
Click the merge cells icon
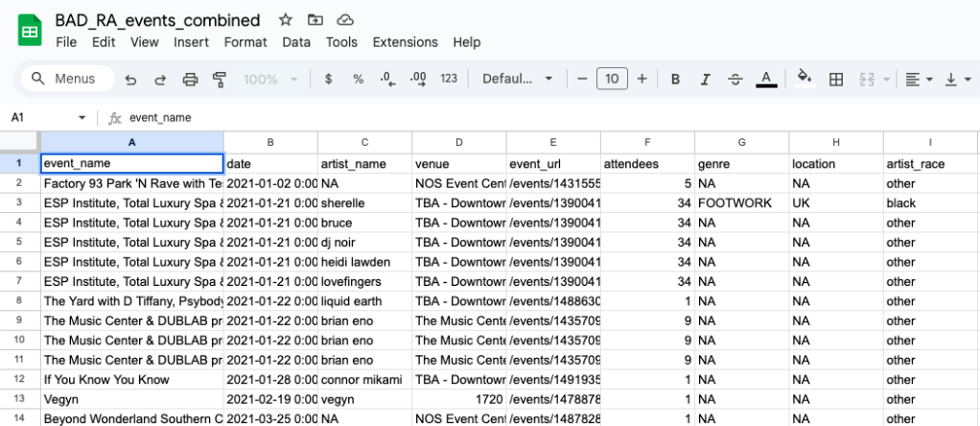coord(867,80)
